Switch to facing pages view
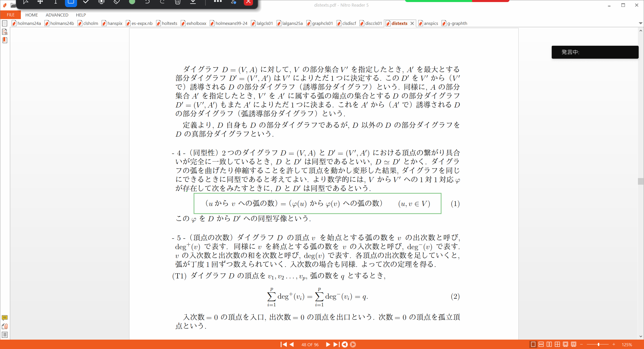This screenshot has width=644, height=349. (x=549, y=344)
